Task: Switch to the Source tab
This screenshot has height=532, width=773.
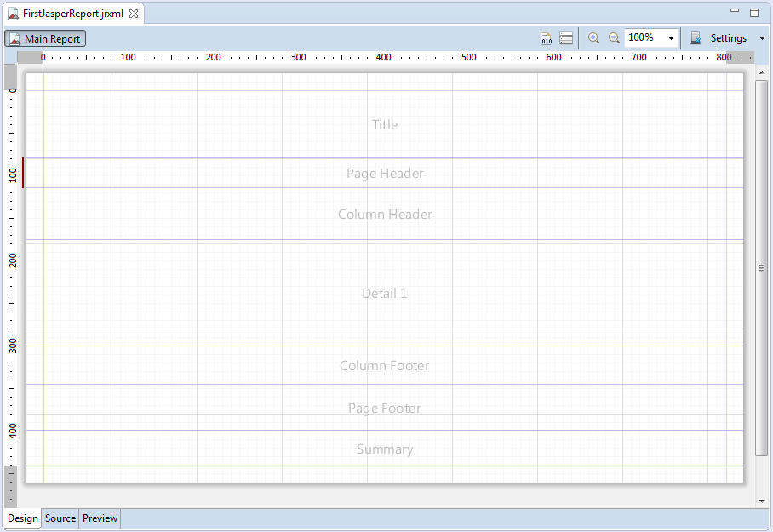Action: 60,518
